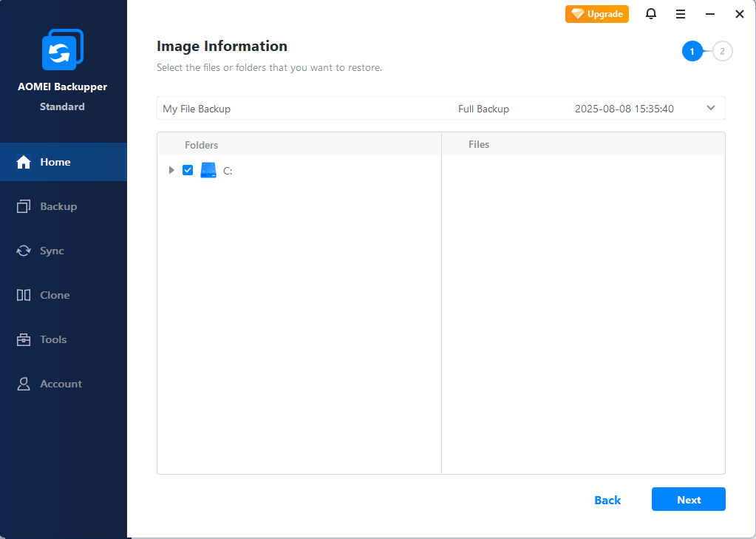Click the Folders column header

coord(202,145)
